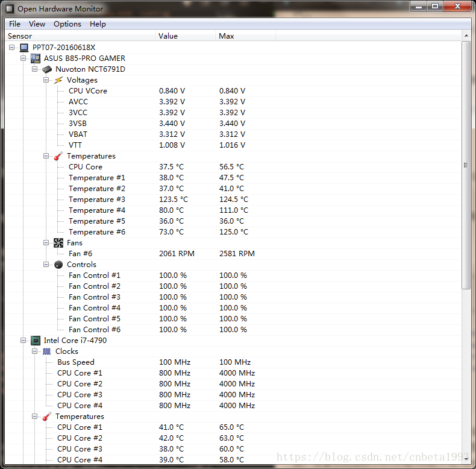Open the View menu
Screen dimensions: 476x469
pyautogui.click(x=37, y=24)
